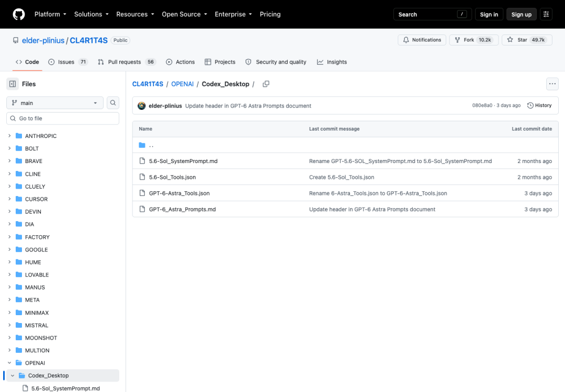Screen dimensions: 565x392
Task: Open GPT-6-Astra_Tools.json file
Action: tap(179, 193)
